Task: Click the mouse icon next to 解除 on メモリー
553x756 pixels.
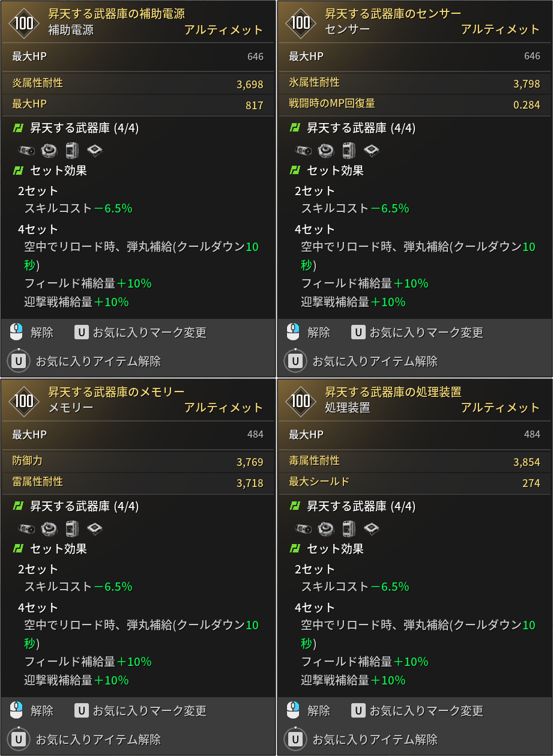Action: tap(14, 710)
